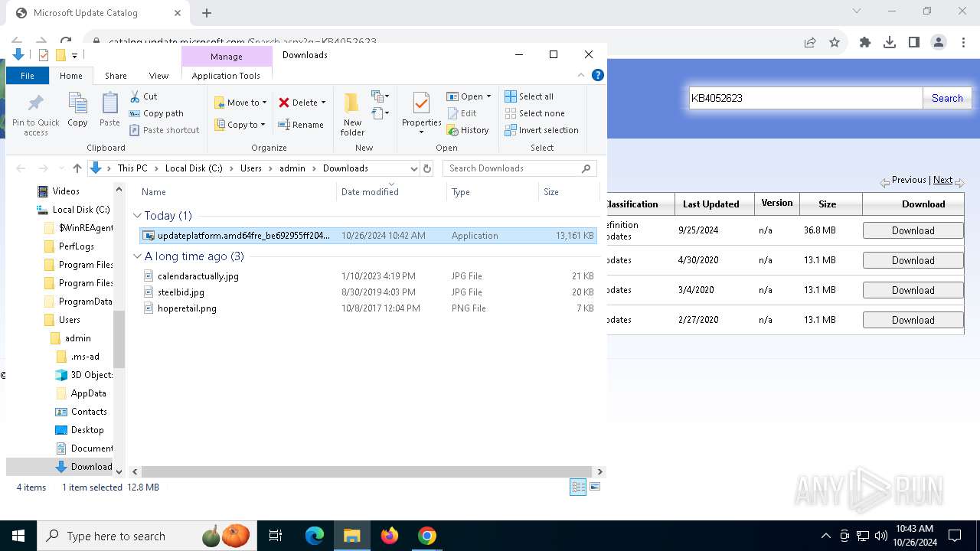Select hoperetail.png file
This screenshot has height=551, width=980.
click(x=187, y=308)
